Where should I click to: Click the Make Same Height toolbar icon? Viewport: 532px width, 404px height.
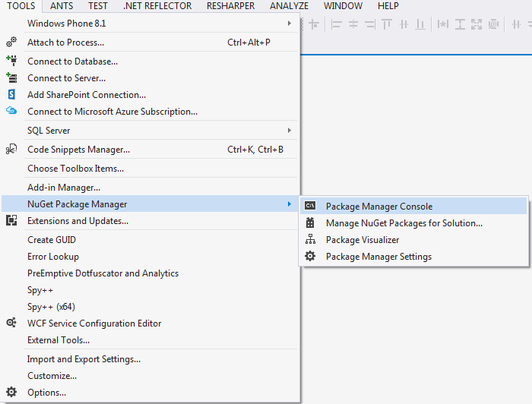pyautogui.click(x=460, y=24)
